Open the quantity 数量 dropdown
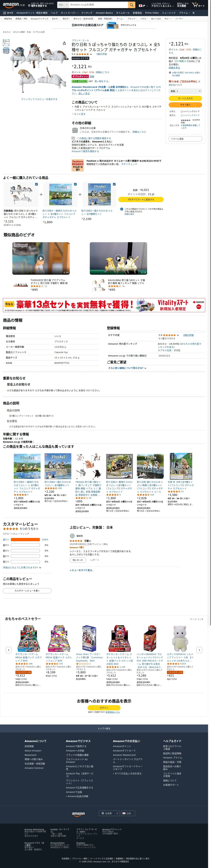The height and width of the screenshot is (868, 211). click(185, 91)
